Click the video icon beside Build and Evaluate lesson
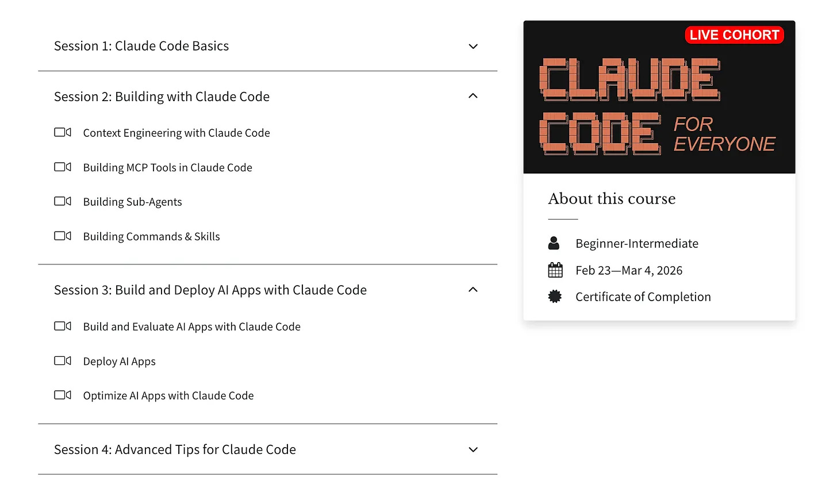The image size is (837, 504). (63, 326)
